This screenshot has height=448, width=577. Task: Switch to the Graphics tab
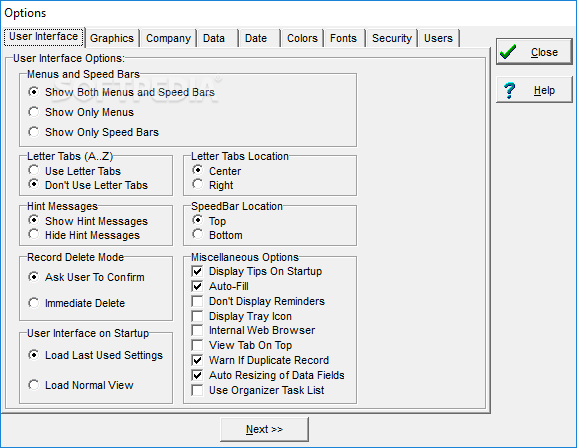pos(112,38)
